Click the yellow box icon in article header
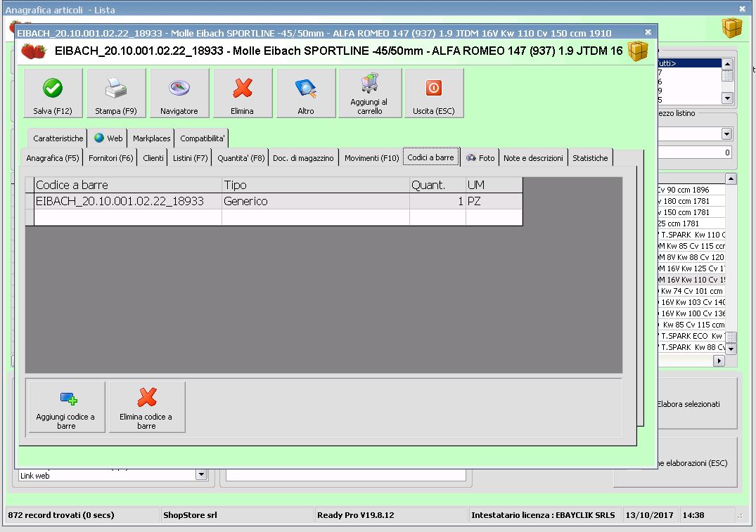The image size is (756, 532). pos(638,51)
